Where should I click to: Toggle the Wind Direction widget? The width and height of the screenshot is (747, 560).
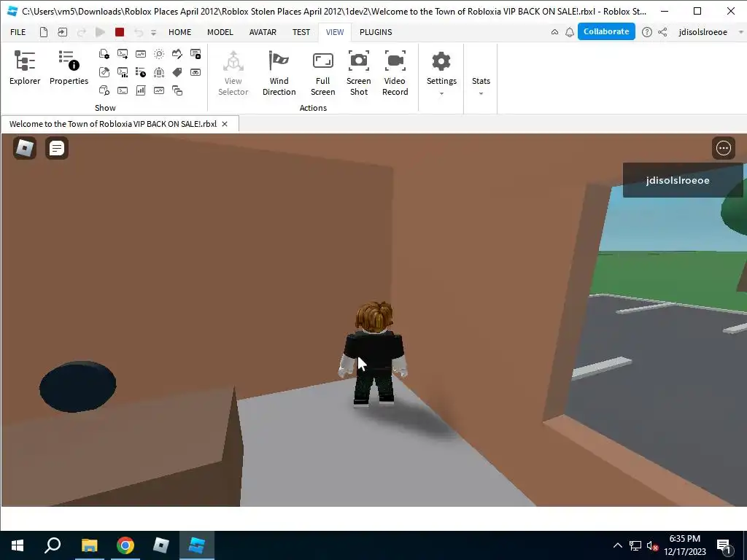pyautogui.click(x=279, y=73)
